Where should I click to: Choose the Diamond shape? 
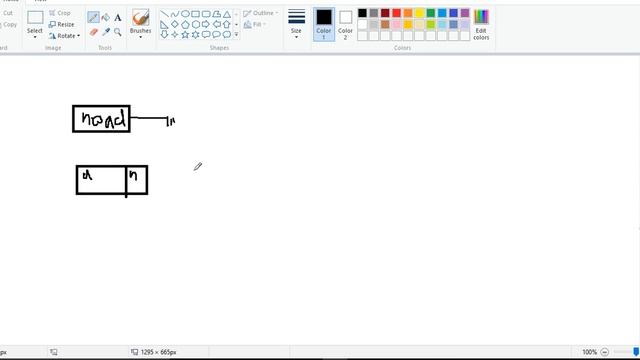point(175,24)
